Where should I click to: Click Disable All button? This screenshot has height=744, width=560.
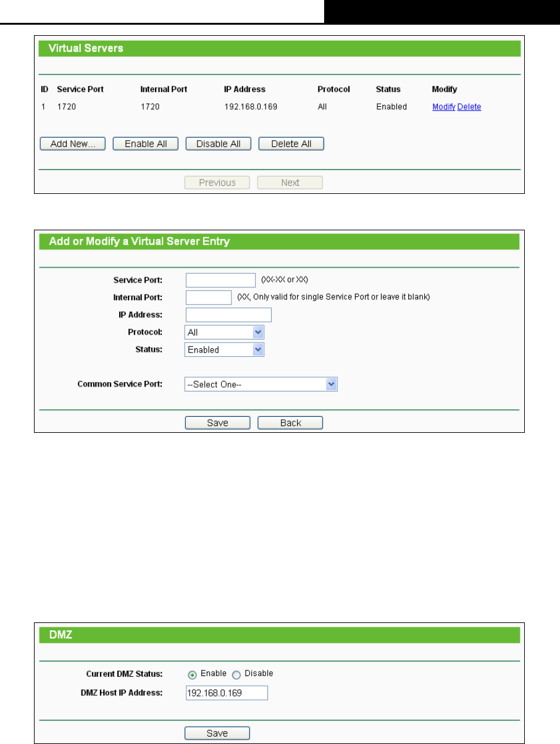(218, 144)
